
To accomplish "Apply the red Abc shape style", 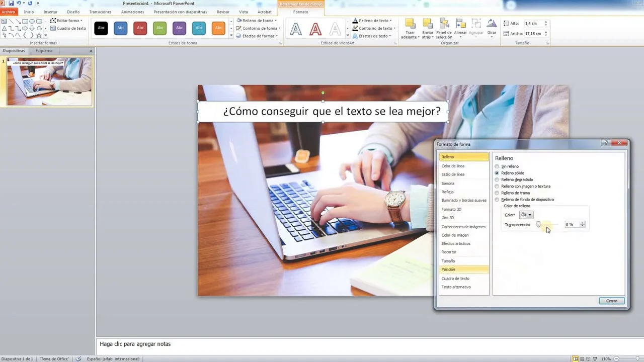I will pos(140,28).
